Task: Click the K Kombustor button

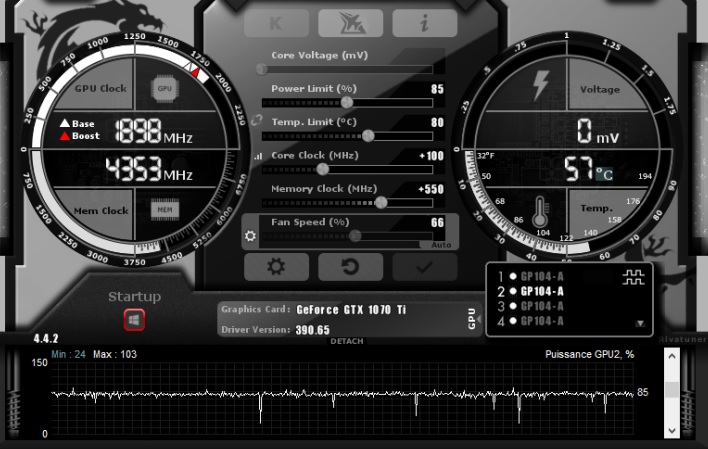Action: (277, 24)
